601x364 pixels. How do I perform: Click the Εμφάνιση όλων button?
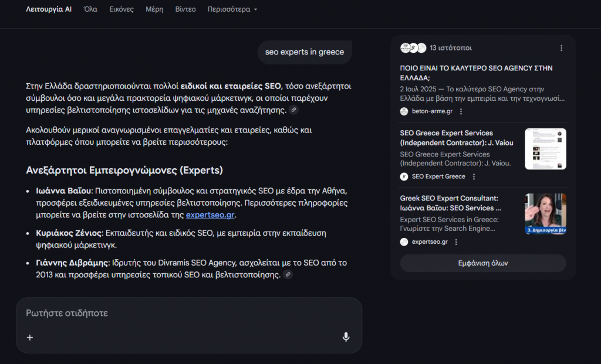click(482, 263)
